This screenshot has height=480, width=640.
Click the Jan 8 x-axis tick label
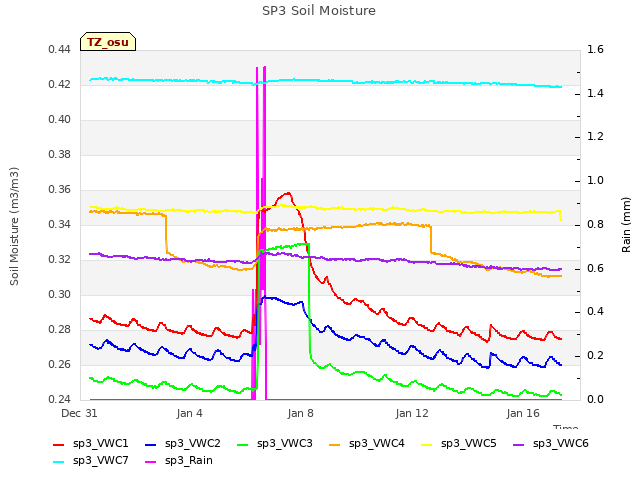300,413
